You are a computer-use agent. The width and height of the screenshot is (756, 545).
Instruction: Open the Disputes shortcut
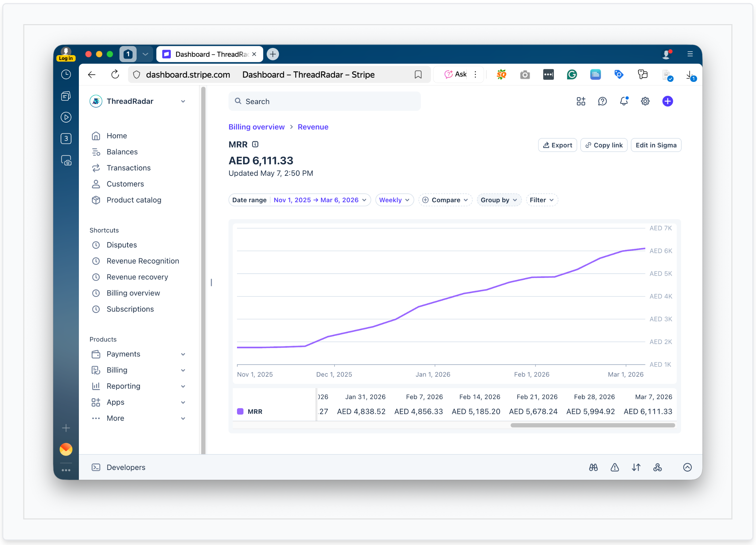(121, 245)
